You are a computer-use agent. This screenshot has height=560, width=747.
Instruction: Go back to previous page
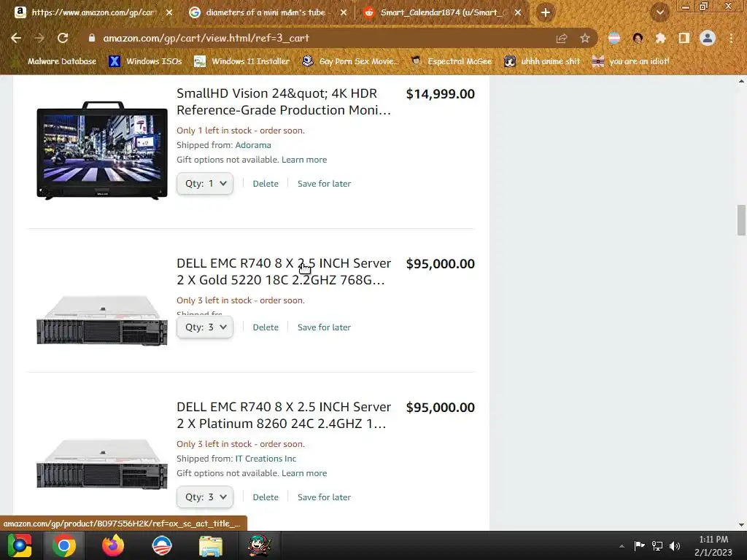(16, 38)
